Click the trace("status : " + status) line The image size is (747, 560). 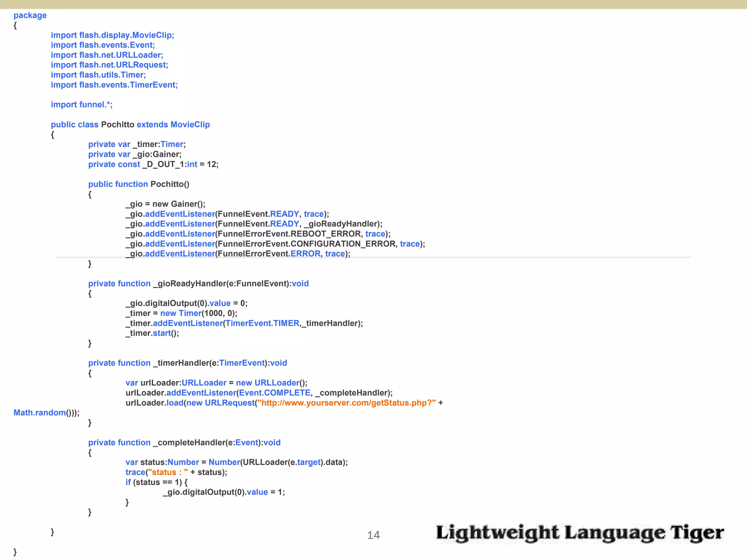(x=176, y=472)
